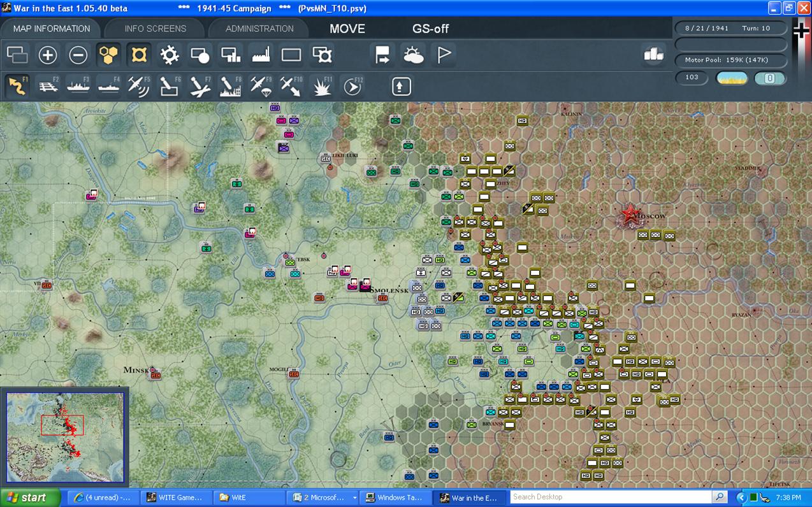Switch to the Windows Ta... taskbar item
812x507 pixels.
pyautogui.click(x=396, y=497)
